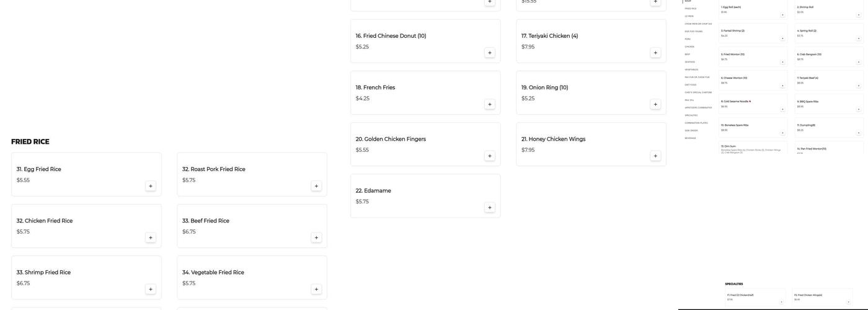Add Vegetable Fried Rice to order
Image resolution: width=868 pixels, height=310 pixels.
[x=316, y=290]
